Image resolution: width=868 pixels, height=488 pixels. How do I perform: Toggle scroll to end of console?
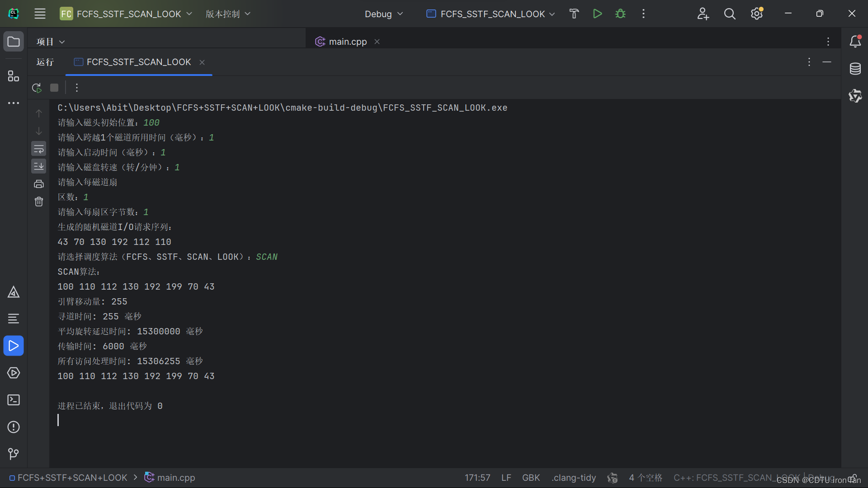(39, 166)
